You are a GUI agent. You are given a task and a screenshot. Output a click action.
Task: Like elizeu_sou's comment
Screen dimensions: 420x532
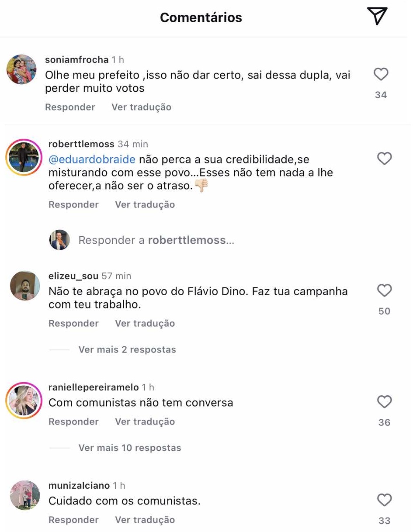point(384,290)
